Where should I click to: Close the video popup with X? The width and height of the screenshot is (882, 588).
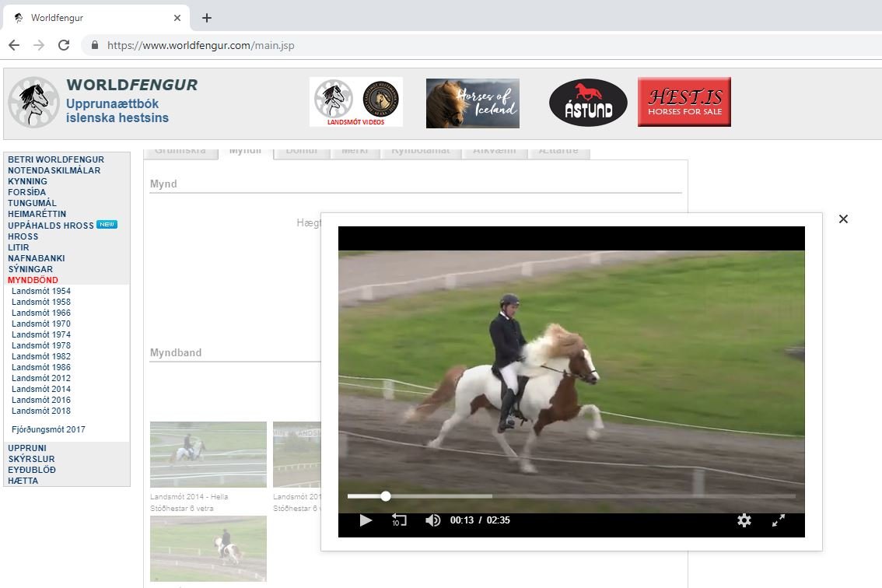(843, 219)
